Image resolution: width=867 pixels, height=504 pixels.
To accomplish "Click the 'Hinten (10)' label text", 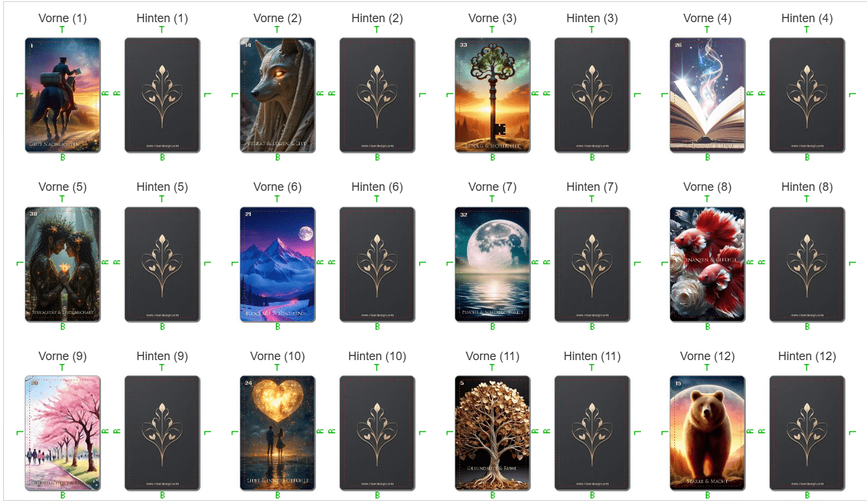I will [377, 356].
